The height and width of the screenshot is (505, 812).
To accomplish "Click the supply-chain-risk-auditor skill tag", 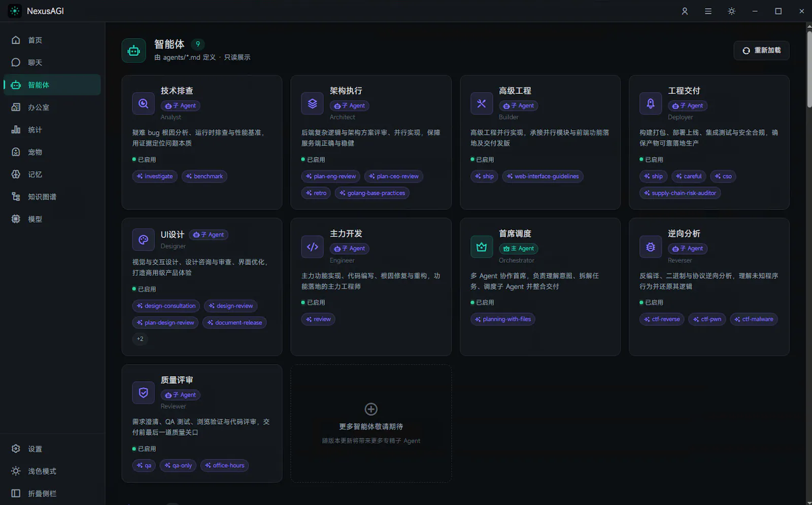I will (x=680, y=193).
